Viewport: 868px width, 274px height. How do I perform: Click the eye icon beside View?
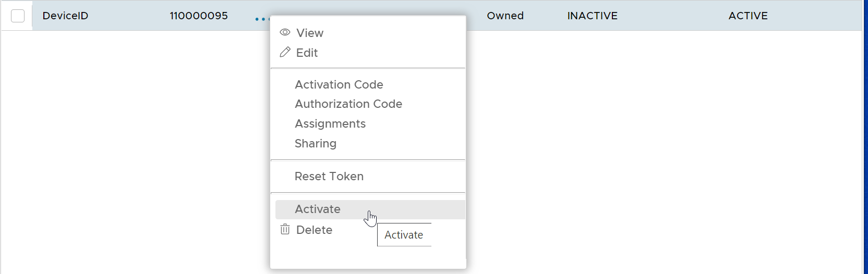coord(285,32)
